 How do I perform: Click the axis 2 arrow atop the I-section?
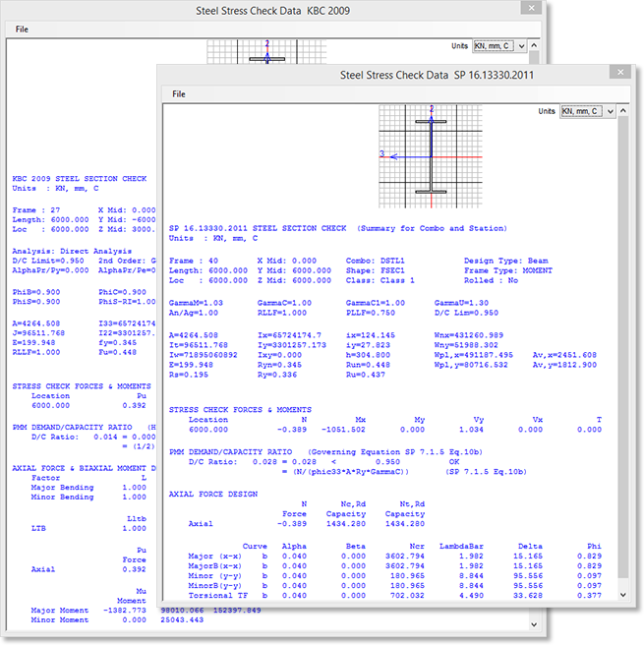pyautogui.click(x=431, y=119)
